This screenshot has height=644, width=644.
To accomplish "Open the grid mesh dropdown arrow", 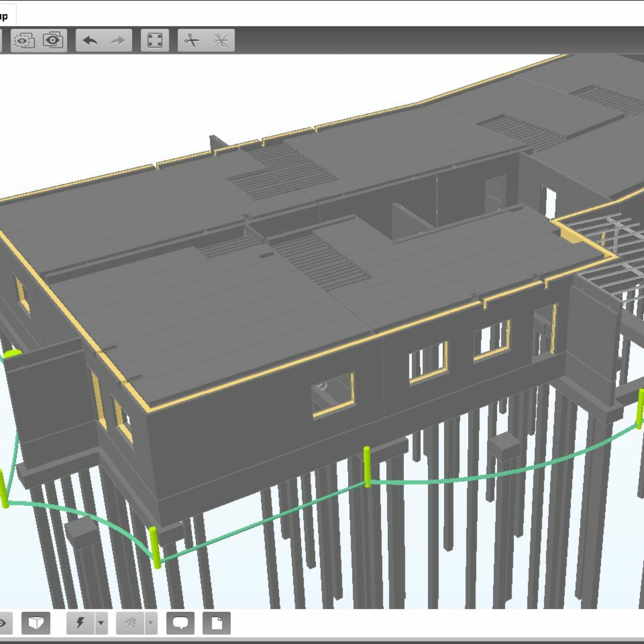I will [x=151, y=623].
